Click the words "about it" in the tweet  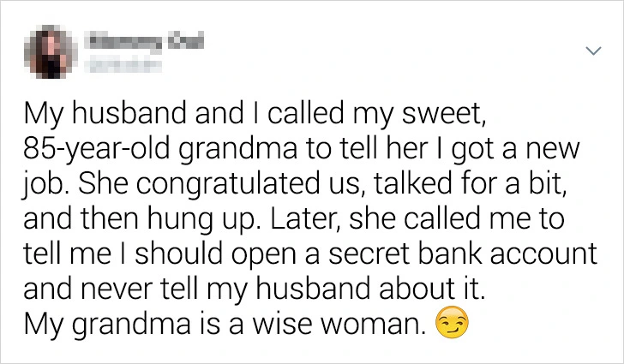click(x=437, y=289)
